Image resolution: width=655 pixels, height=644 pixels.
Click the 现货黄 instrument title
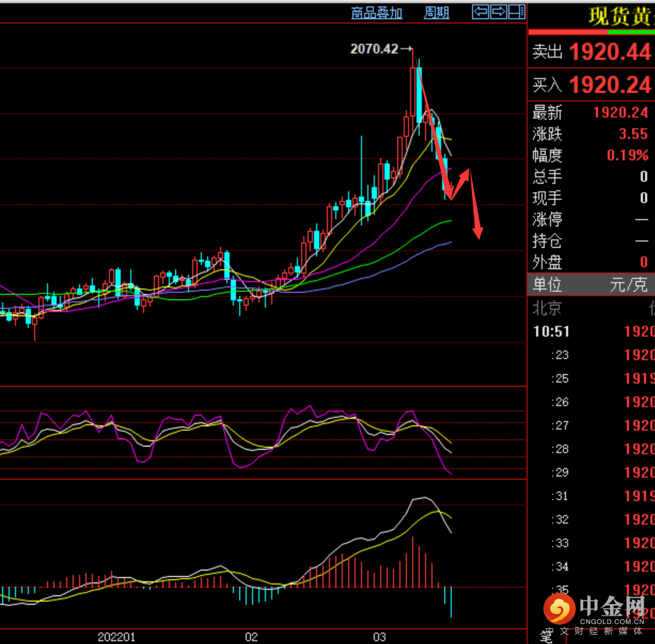point(622,16)
